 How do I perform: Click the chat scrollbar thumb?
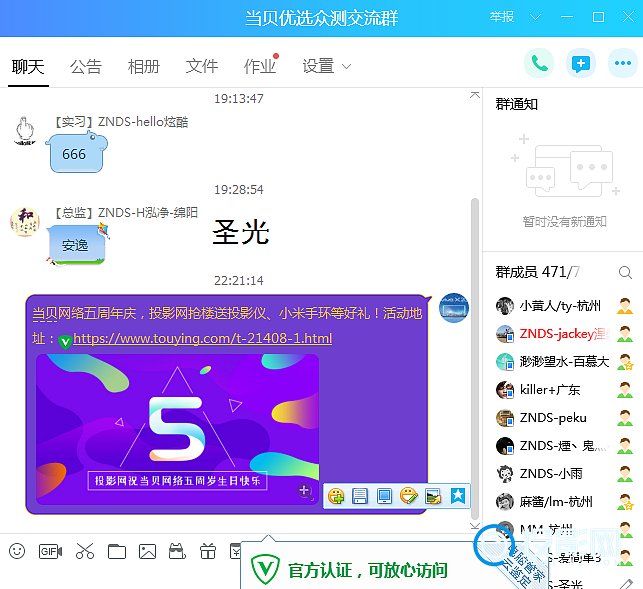point(475,359)
